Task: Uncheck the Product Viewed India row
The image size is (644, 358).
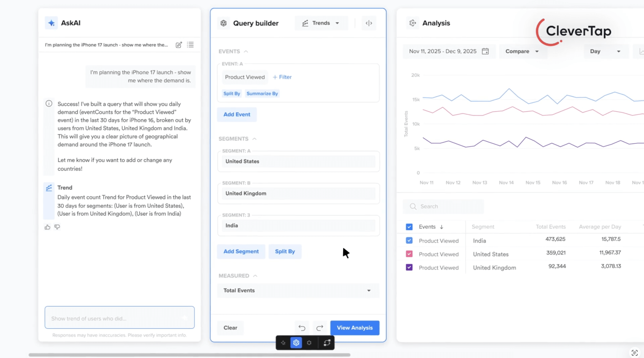Action: point(409,240)
